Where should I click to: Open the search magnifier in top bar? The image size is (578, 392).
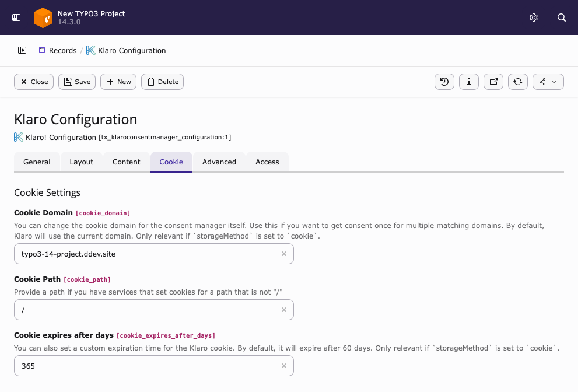coord(562,17)
